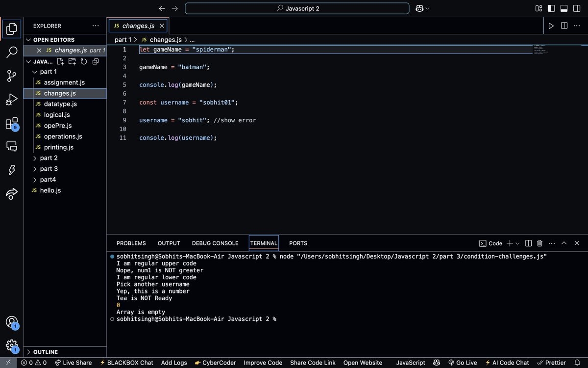This screenshot has width=588, height=368.
Task: Collapse the JAVASCRIPT 2 folder section
Action: point(28,62)
